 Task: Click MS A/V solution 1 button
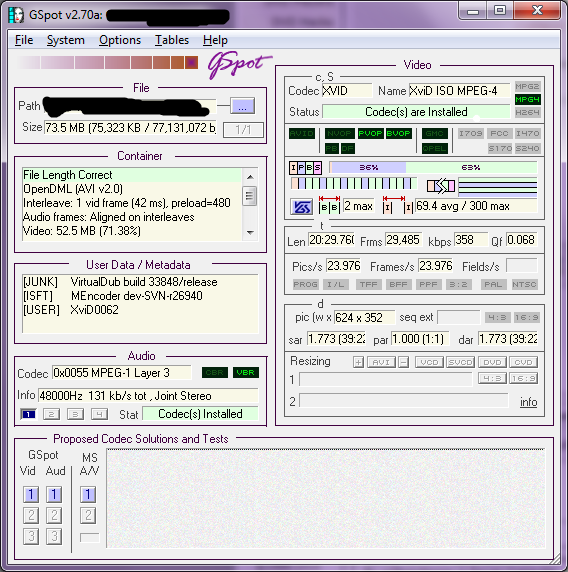tap(88, 495)
